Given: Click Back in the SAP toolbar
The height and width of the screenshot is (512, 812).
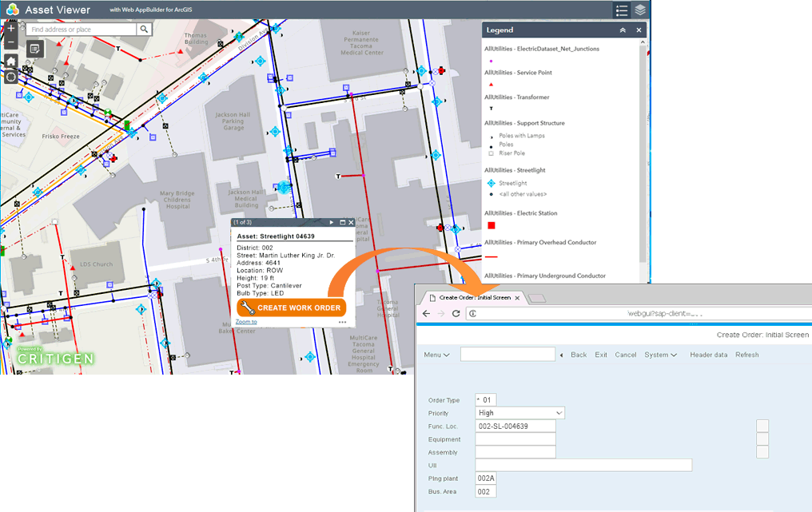Looking at the screenshot, I should pos(579,355).
